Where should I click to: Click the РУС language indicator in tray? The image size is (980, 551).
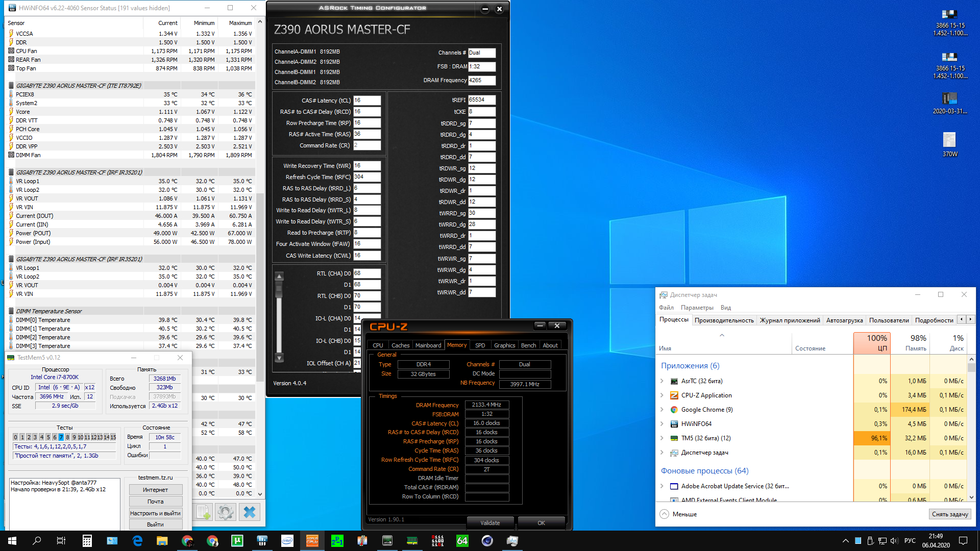[910, 541]
